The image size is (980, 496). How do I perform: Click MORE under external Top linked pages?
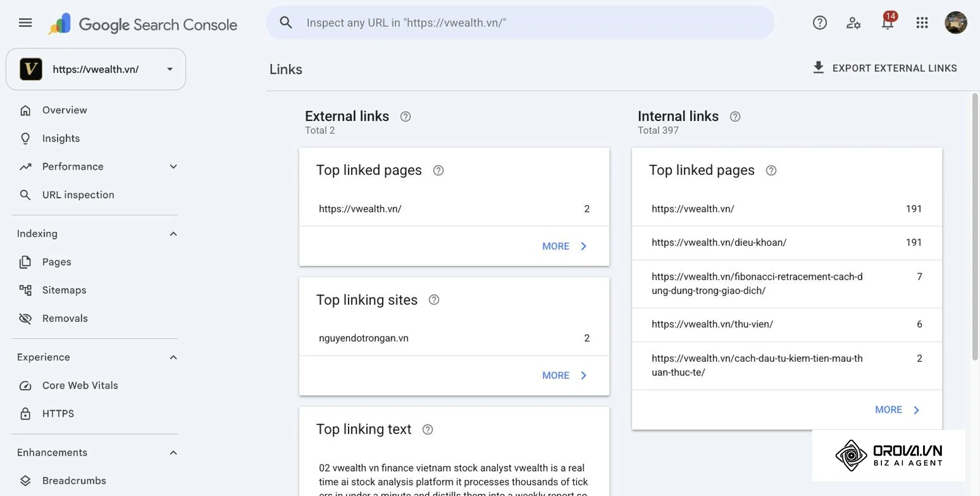(x=564, y=246)
